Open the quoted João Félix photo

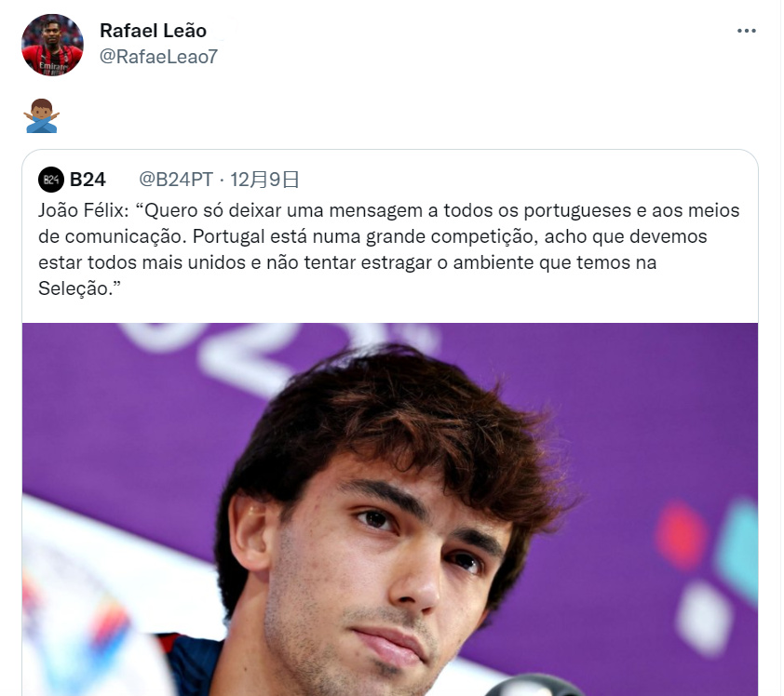(x=390, y=509)
